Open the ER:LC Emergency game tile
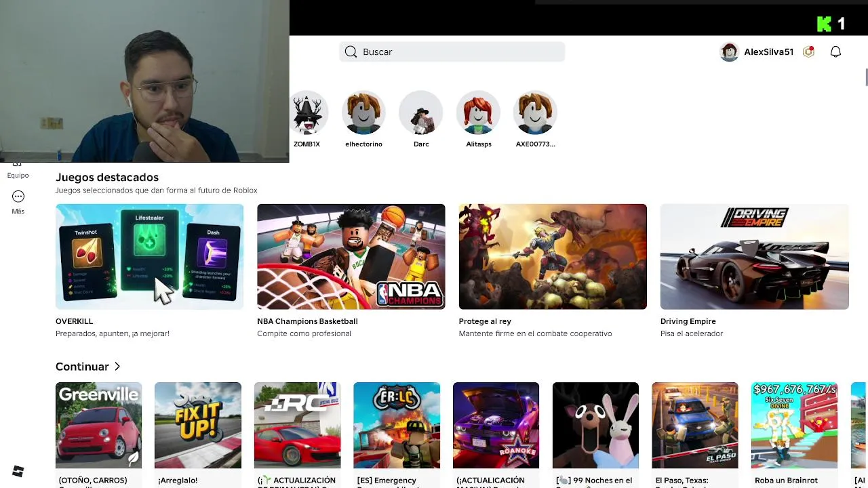Viewport: 868px width, 488px height. [x=397, y=426]
